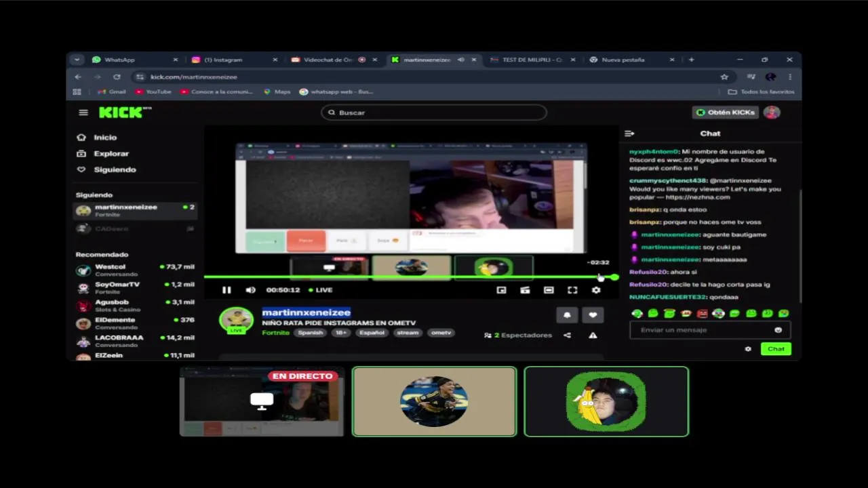Open the YouTube bookmark
This screenshot has height=488, width=868.
153,91
